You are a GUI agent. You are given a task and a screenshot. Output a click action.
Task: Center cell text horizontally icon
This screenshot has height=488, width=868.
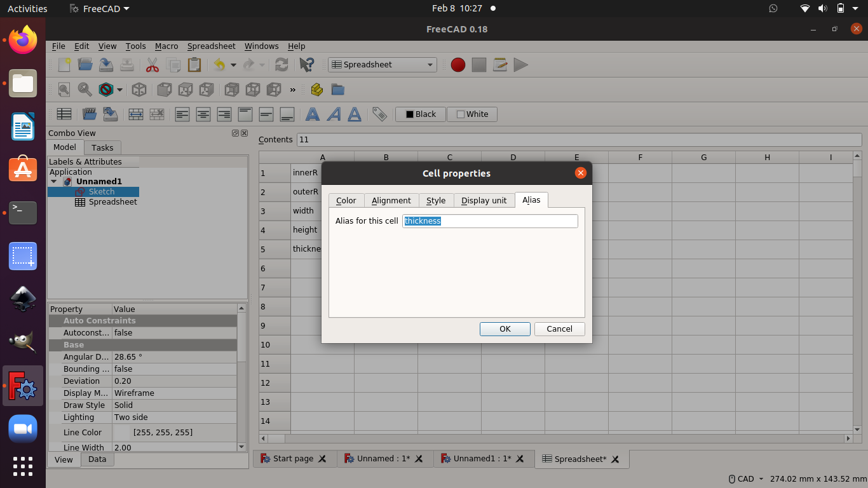click(x=203, y=114)
